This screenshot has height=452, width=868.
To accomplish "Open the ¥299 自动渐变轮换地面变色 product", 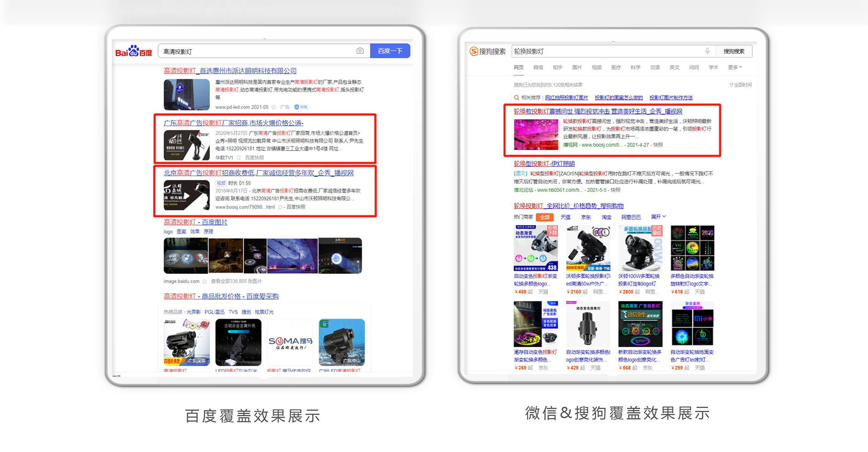I will 693,336.
